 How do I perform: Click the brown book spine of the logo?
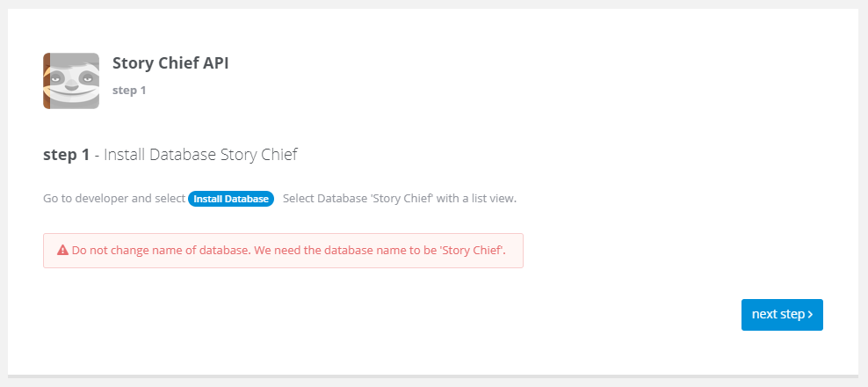[x=47, y=81]
